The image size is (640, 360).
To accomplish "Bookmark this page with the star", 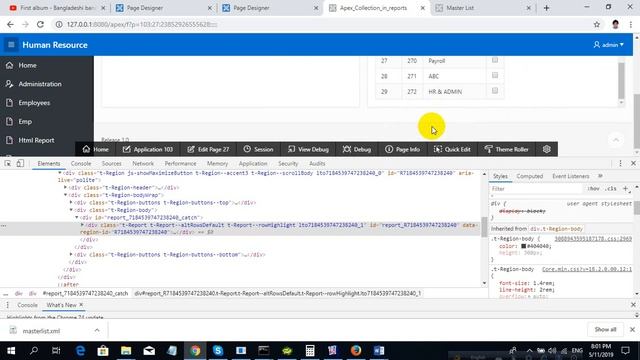I will [x=597, y=24].
